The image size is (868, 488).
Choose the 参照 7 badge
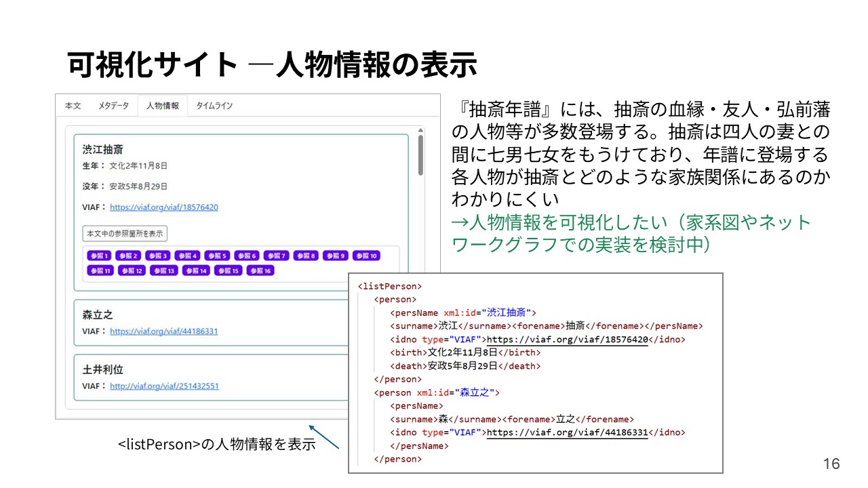coord(276,256)
